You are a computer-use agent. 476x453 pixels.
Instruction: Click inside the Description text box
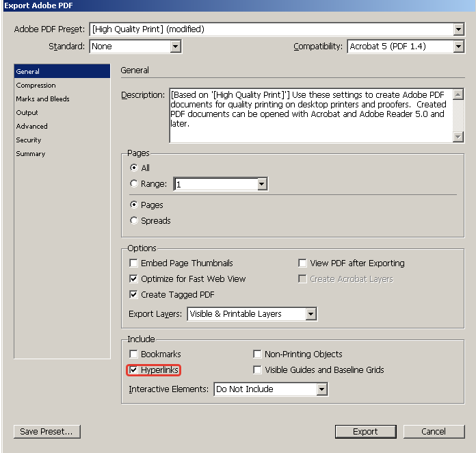pos(311,116)
